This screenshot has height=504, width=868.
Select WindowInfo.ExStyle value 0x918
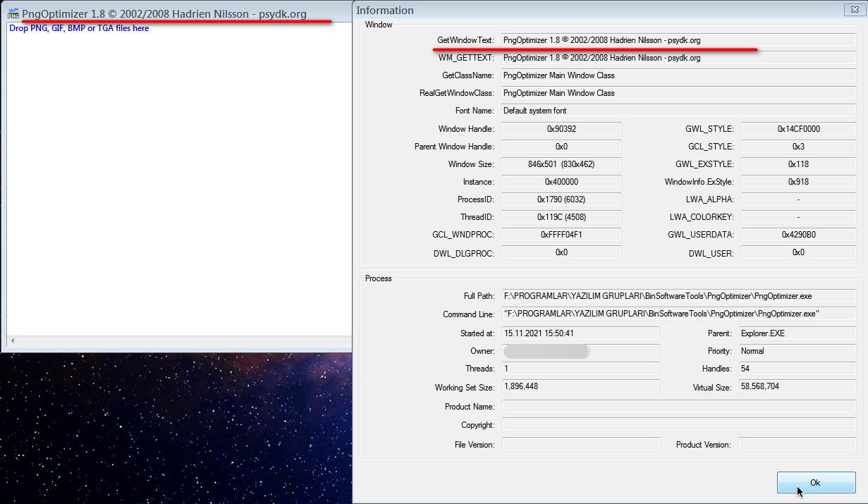(798, 182)
